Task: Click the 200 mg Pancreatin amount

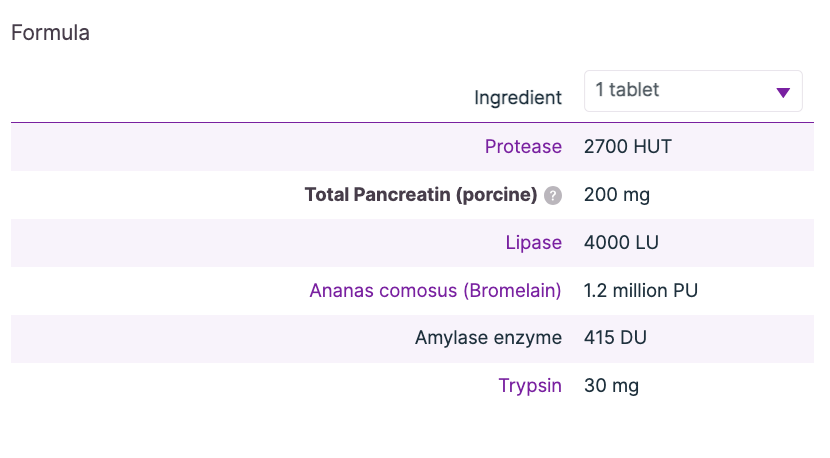Action: [616, 195]
